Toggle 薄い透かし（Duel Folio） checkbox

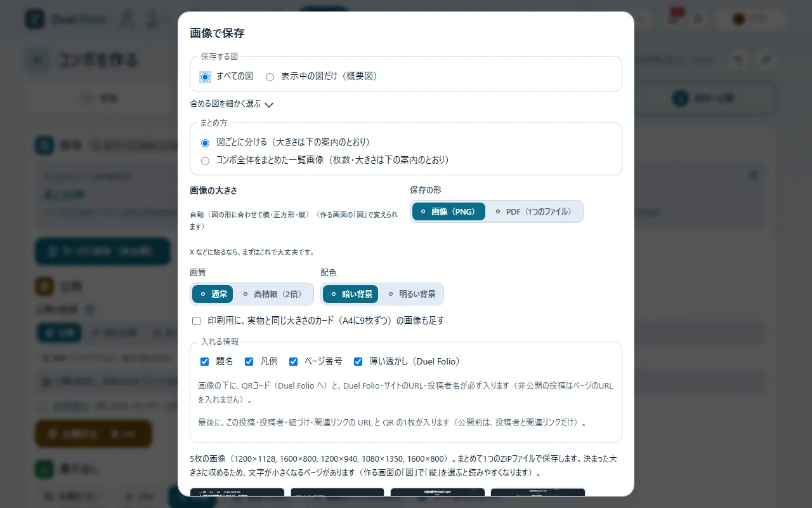[x=358, y=361]
